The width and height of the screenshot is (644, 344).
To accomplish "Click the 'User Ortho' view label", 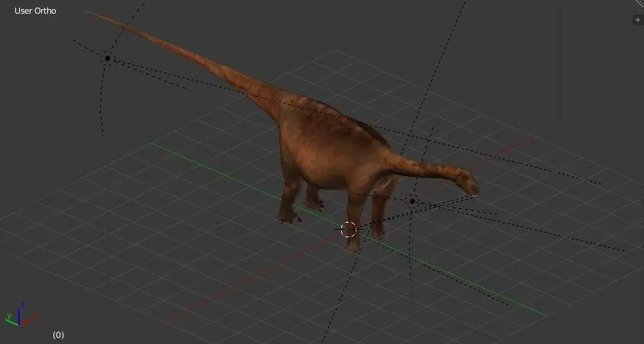I will click(35, 11).
